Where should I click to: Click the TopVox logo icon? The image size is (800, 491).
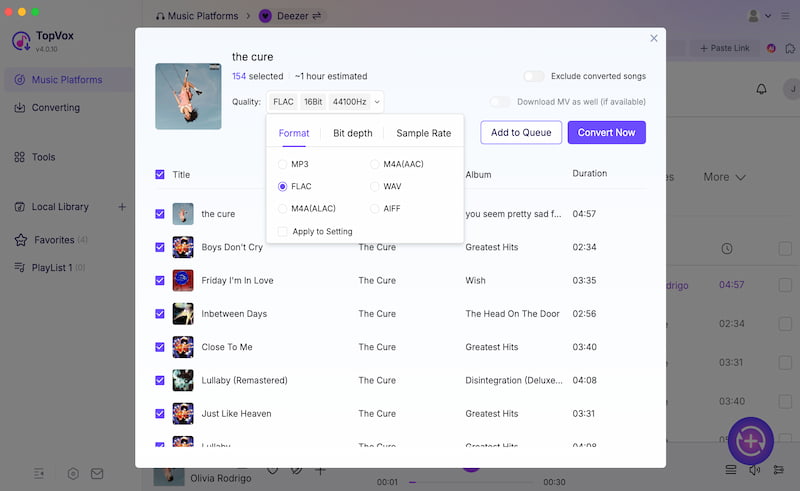click(x=21, y=41)
